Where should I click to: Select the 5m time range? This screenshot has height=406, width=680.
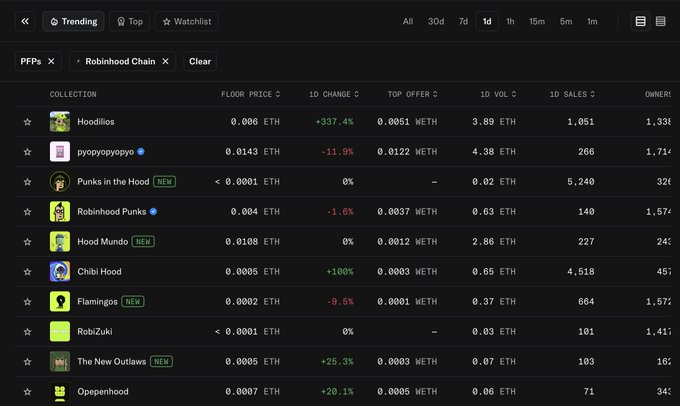click(566, 21)
